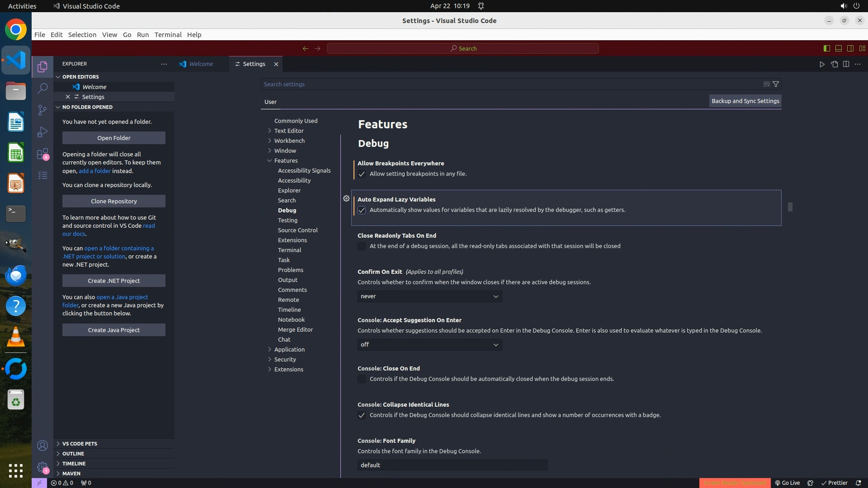Open the Terminal menu

[x=168, y=35]
